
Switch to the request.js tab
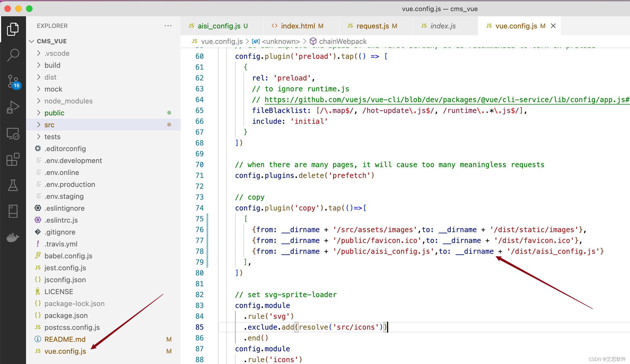click(x=372, y=26)
